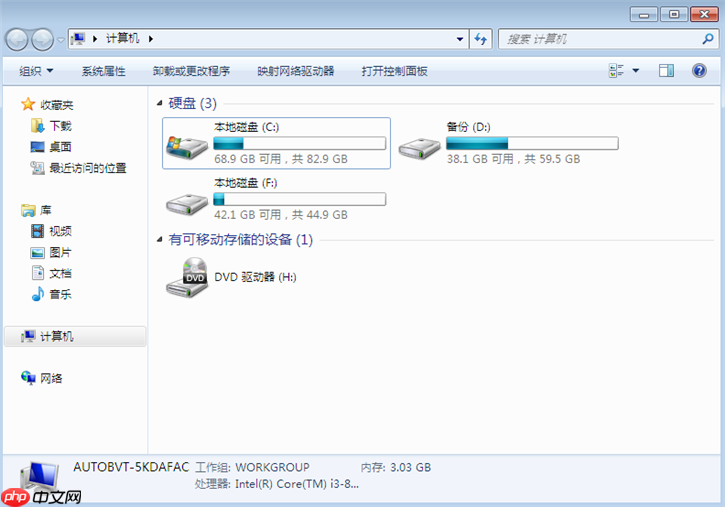Click the 本地磁盘 (C:) label

coord(246,127)
